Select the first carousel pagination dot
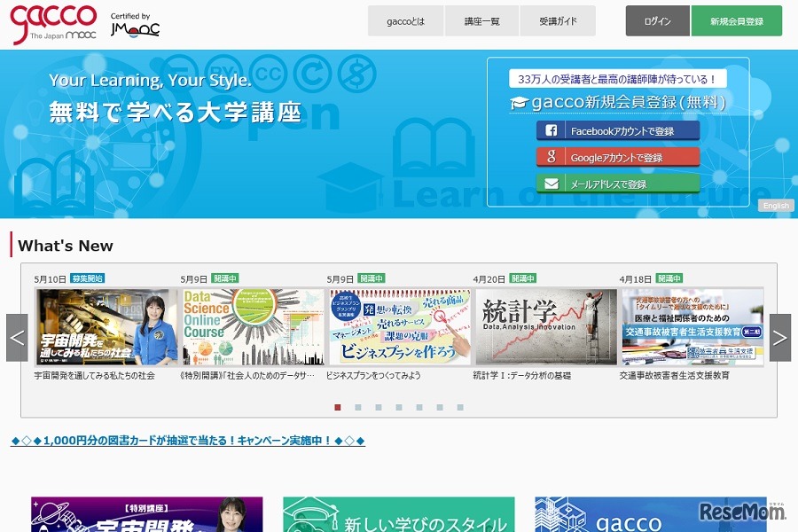 tap(337, 408)
